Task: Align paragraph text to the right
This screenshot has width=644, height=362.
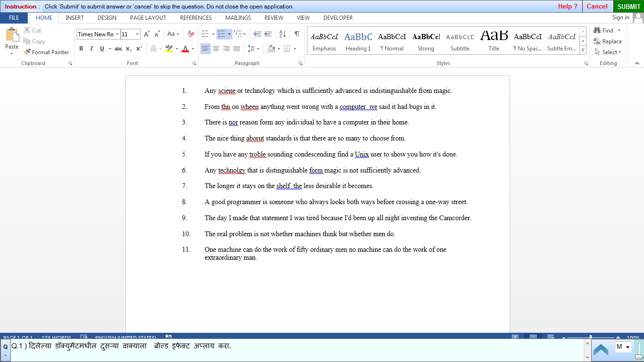Action: (226, 49)
